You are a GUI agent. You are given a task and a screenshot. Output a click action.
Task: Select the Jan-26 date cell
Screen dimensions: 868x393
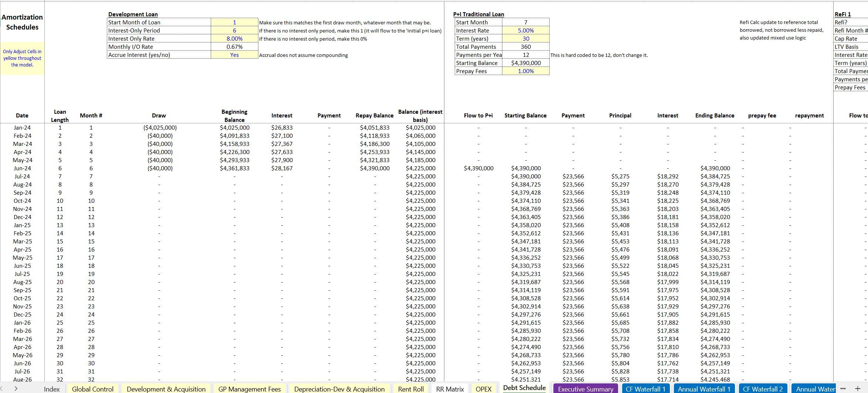click(x=22, y=323)
